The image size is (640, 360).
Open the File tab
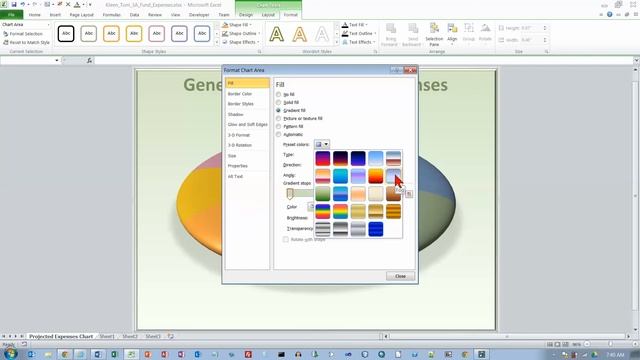(11, 15)
